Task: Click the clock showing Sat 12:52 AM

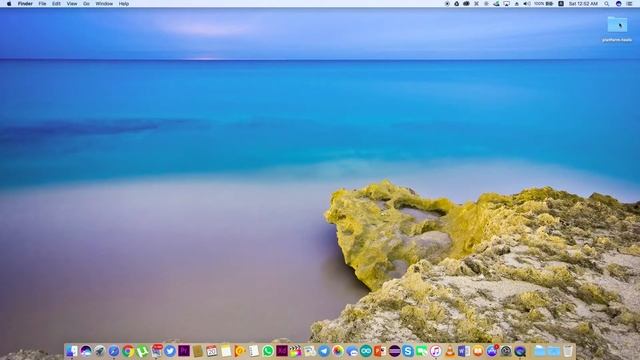Action: (x=583, y=4)
